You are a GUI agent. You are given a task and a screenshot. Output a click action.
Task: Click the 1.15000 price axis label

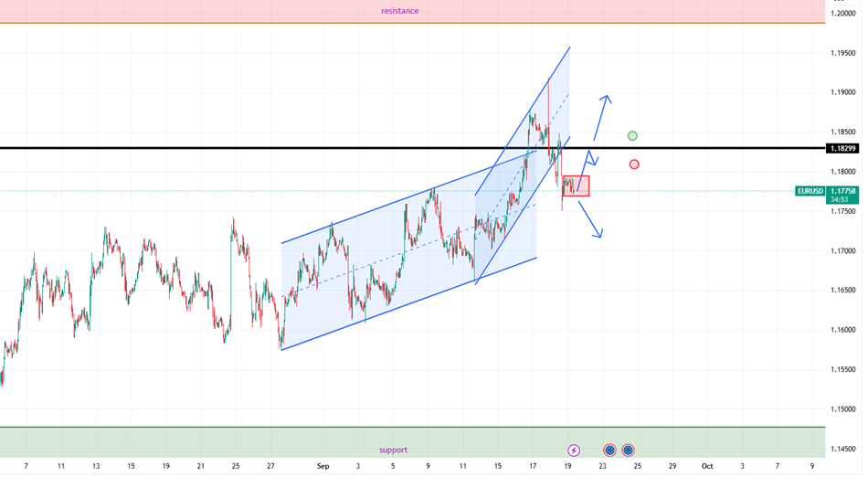(x=842, y=409)
